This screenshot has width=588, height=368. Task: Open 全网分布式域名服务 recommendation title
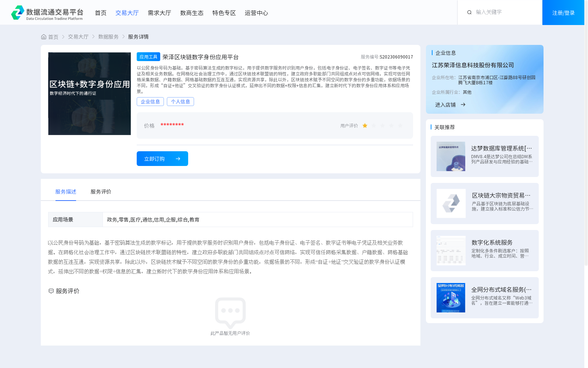point(502,290)
